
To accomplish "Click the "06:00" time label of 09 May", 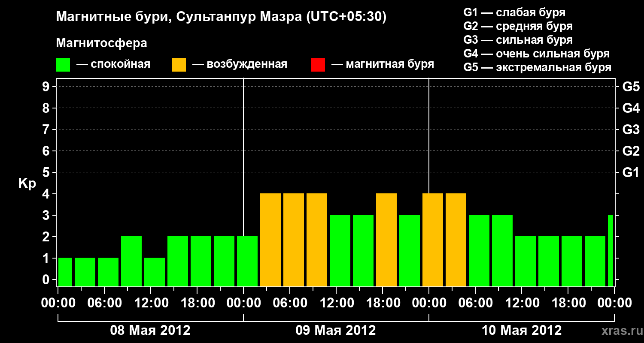I will (x=290, y=303).
